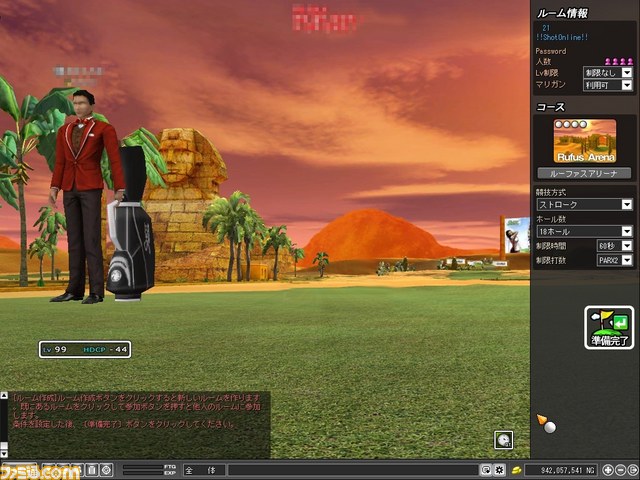The height and width of the screenshot is (480, 640).
Task: Click the gold coins icon
Action: 516,470
